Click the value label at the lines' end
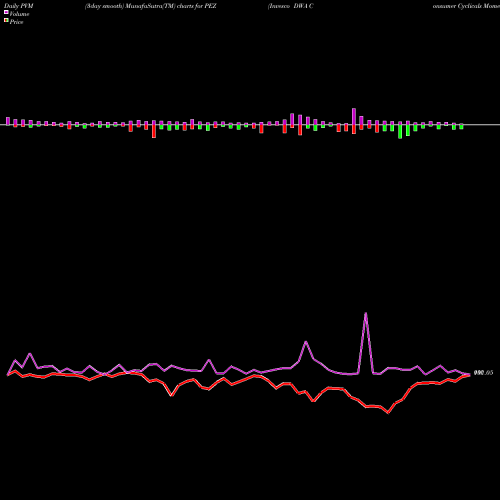Image resolution: width=500 pixels, height=500 pixels. click(483, 373)
